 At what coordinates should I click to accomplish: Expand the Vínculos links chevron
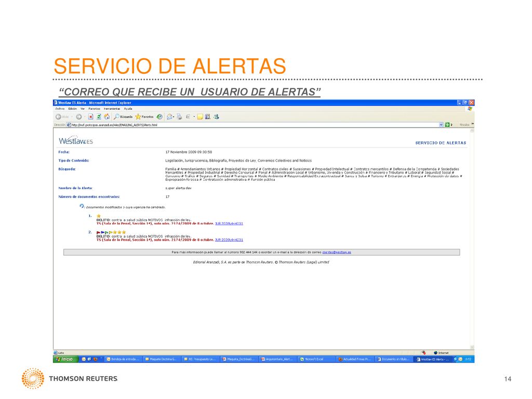tap(472, 124)
